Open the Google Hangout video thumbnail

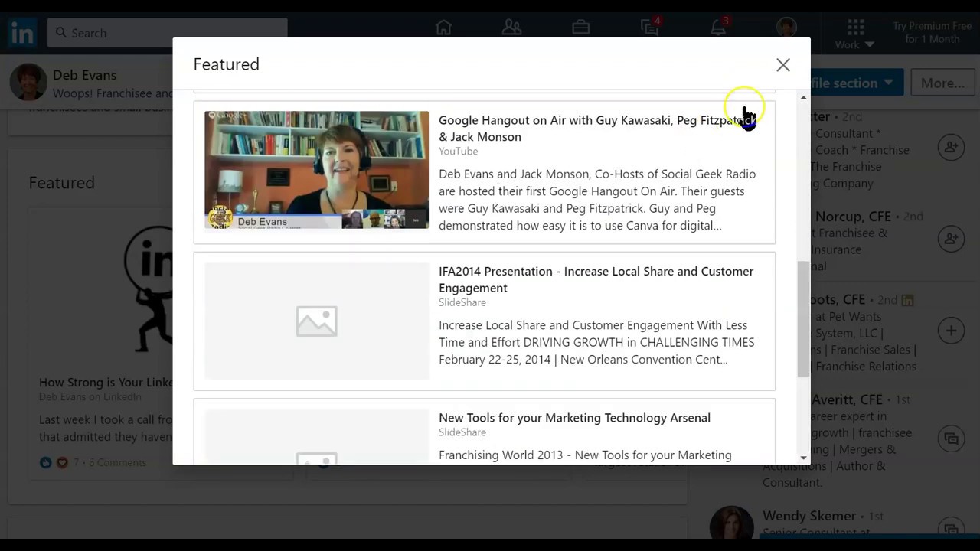click(x=316, y=170)
